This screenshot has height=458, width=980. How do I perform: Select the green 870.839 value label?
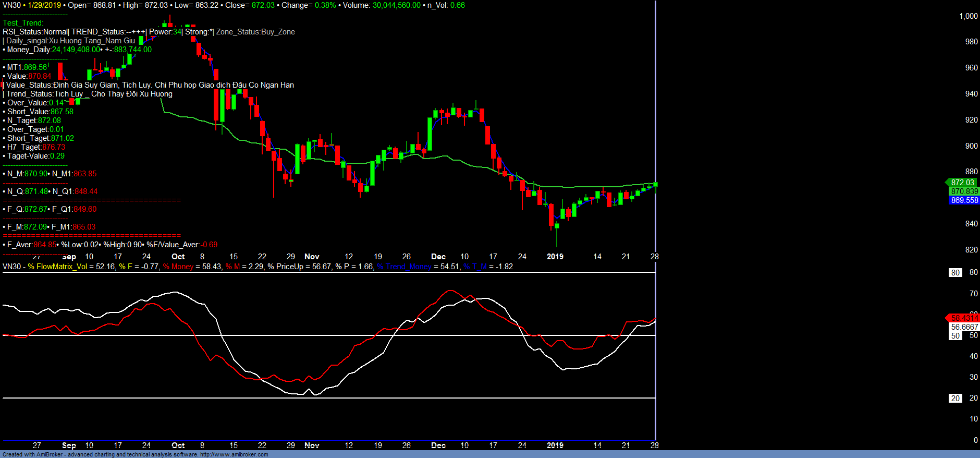click(x=964, y=191)
